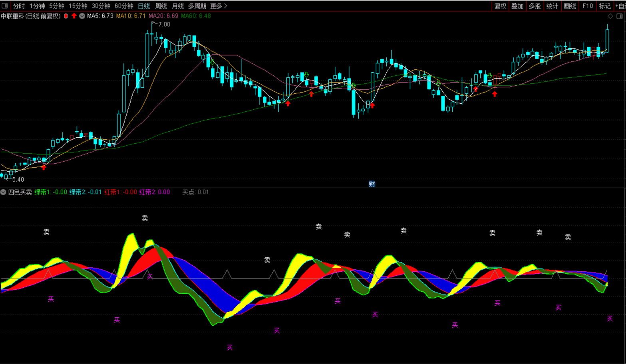Click the 绿带2: -0.01 value
Screen dimensions: 626x364
point(85,192)
